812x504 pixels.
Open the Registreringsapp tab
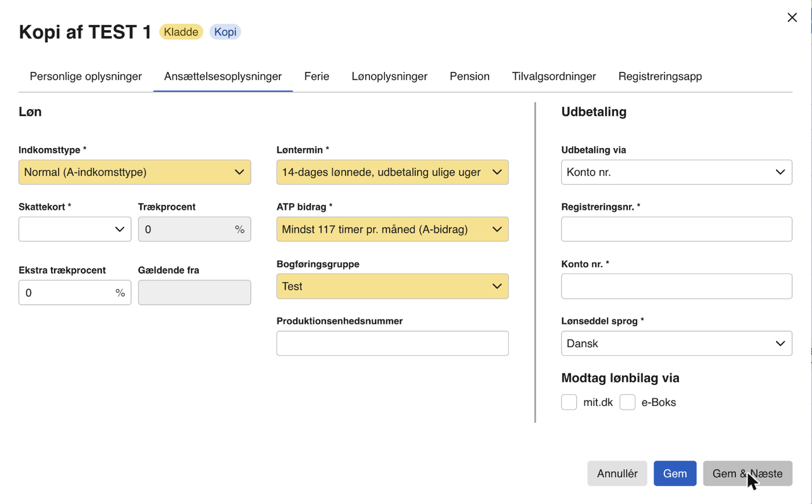[x=660, y=76]
